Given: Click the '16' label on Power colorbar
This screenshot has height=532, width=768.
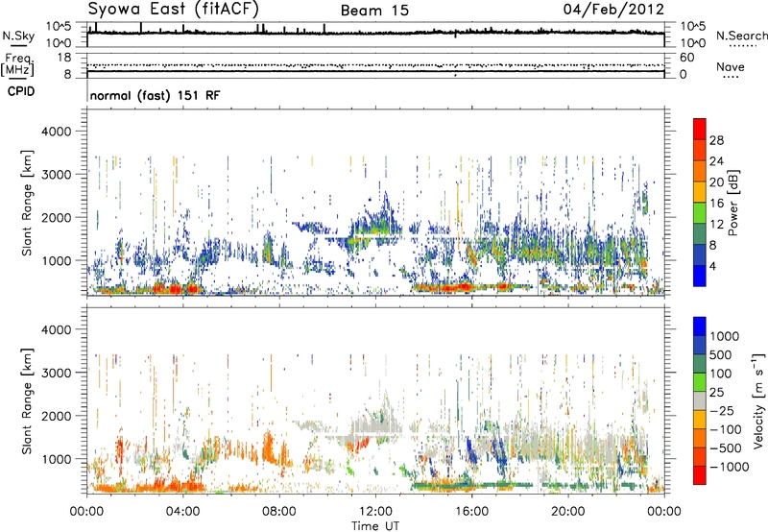Looking at the screenshot, I should (716, 204).
